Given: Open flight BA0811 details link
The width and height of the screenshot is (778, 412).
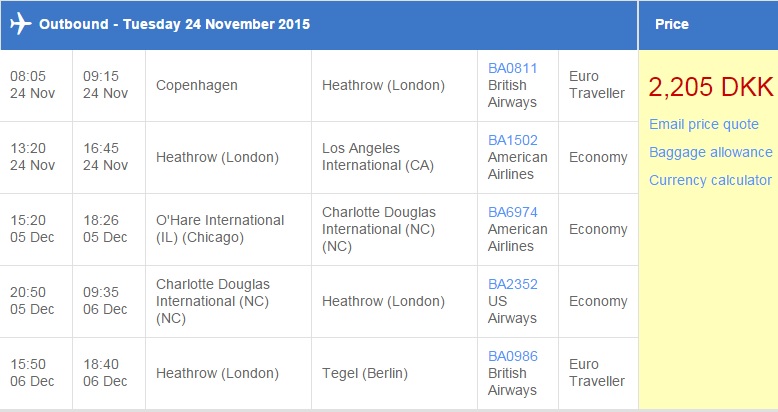Looking at the screenshot, I should pyautogui.click(x=513, y=68).
